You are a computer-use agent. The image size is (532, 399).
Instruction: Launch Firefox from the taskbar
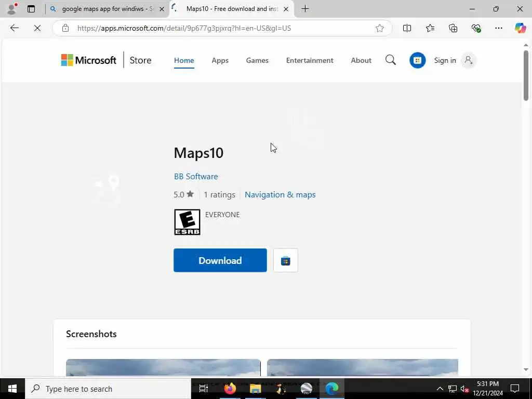tap(230, 389)
